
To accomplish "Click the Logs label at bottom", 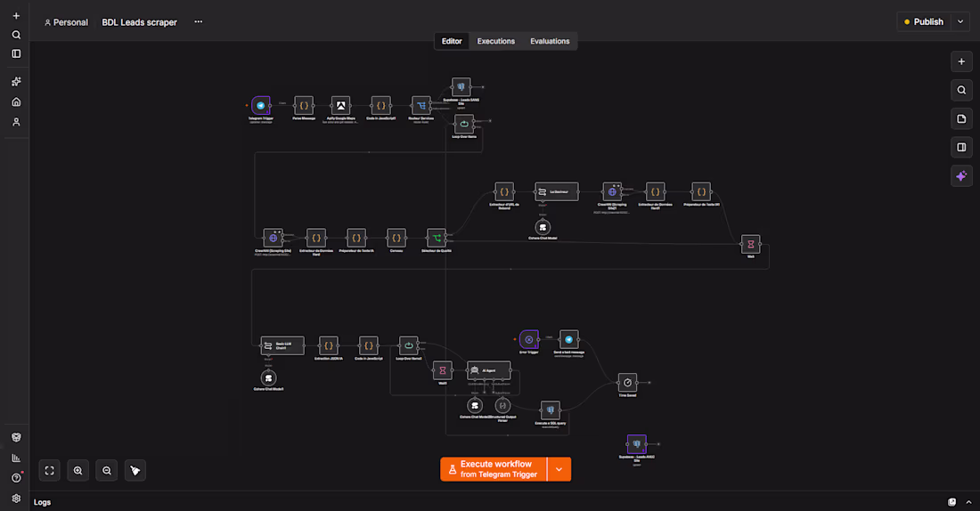I will point(43,502).
